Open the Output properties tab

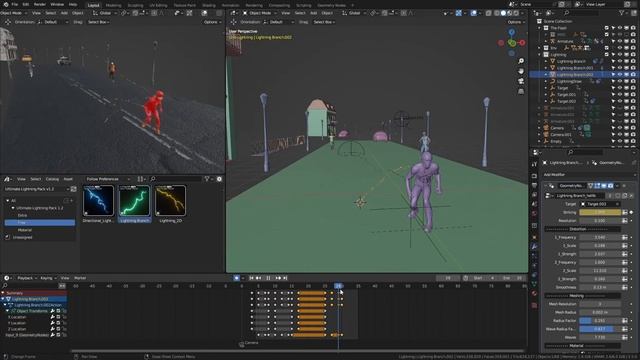click(x=534, y=186)
